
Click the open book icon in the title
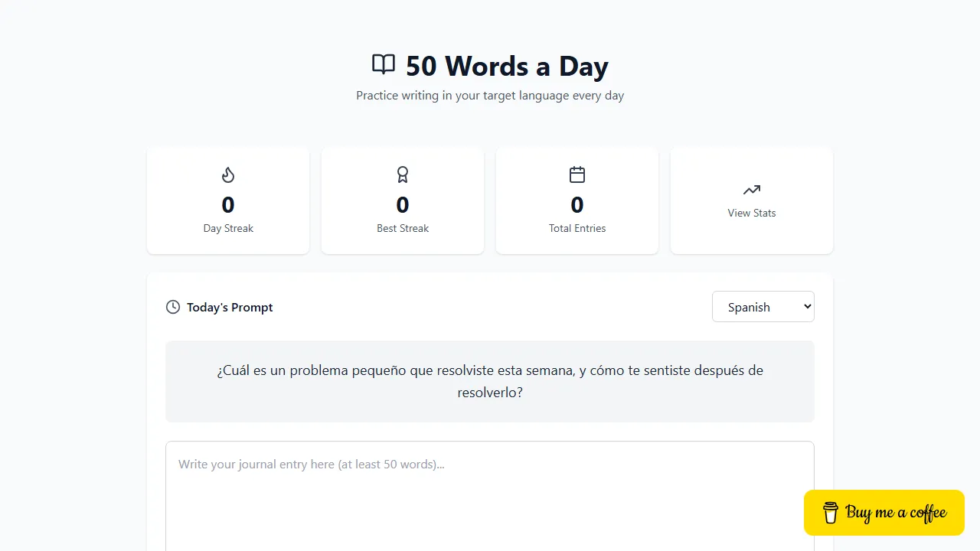(x=384, y=64)
